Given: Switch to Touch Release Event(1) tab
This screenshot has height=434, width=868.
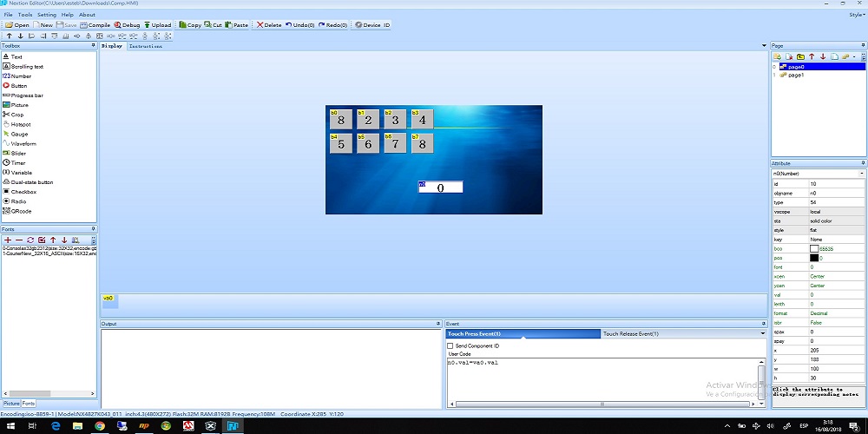Looking at the screenshot, I should 630,334.
